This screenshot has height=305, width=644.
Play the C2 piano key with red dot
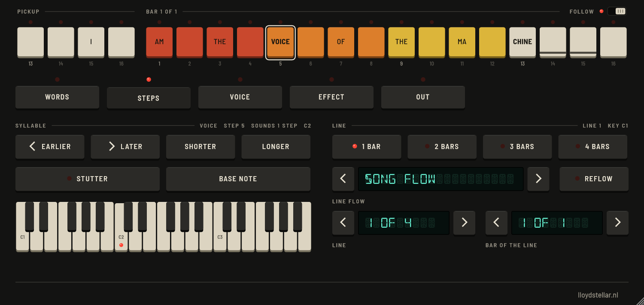coord(122,241)
